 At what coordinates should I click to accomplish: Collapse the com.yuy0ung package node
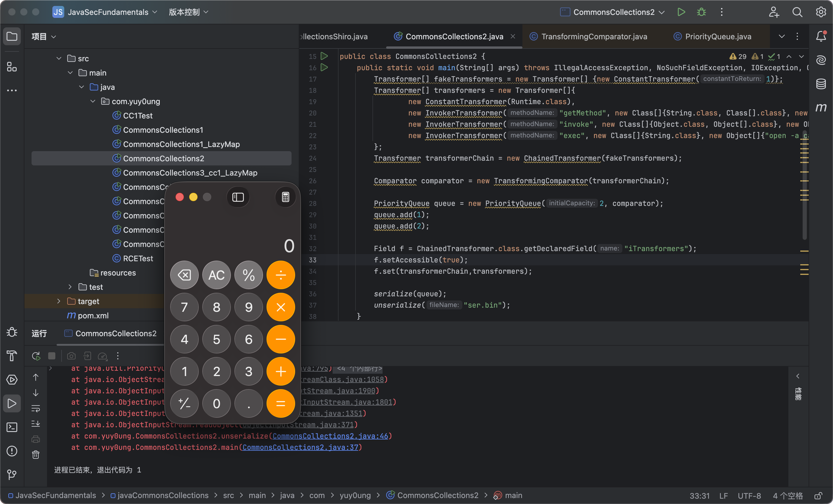tap(93, 101)
